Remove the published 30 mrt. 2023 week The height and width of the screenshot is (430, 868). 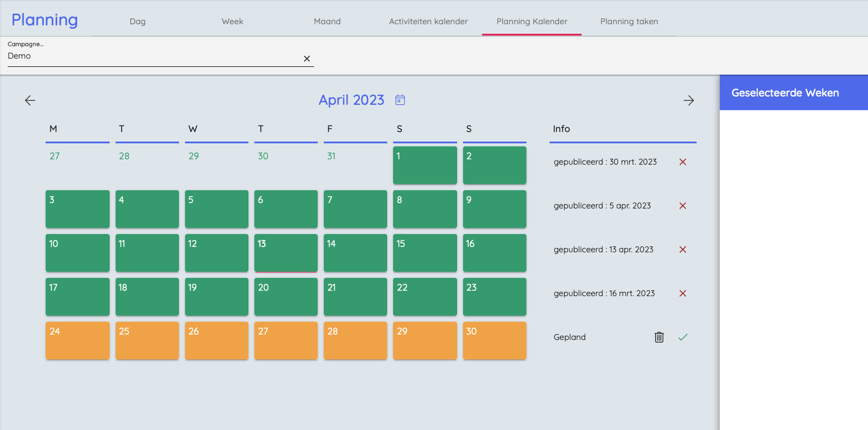(682, 162)
